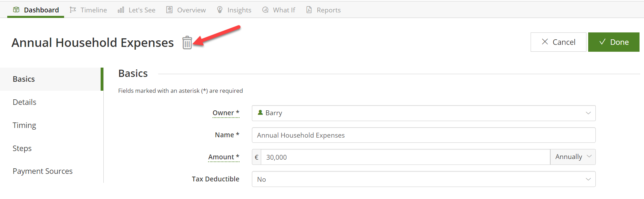Go to the Payment Sources section
The height and width of the screenshot is (199, 644).
point(43,171)
